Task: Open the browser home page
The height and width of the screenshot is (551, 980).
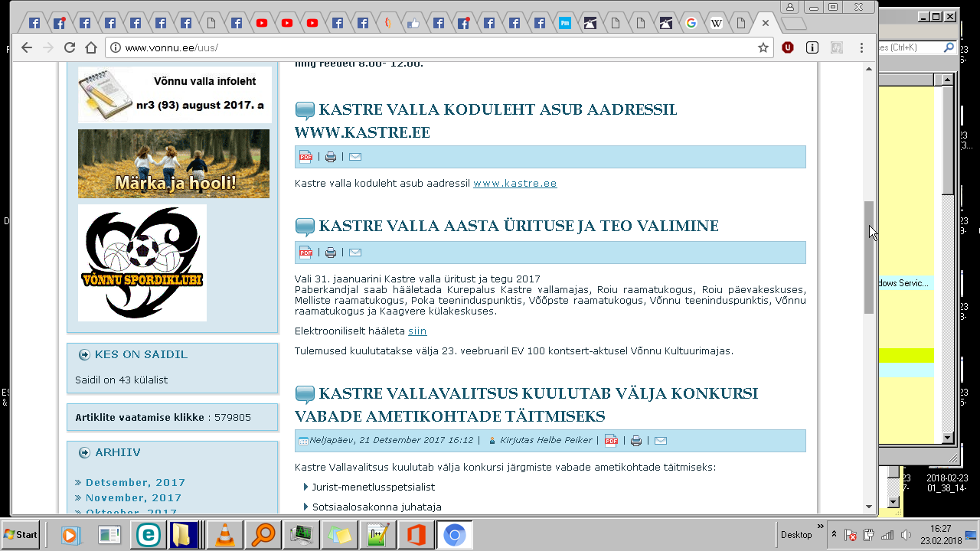Action: (91, 47)
